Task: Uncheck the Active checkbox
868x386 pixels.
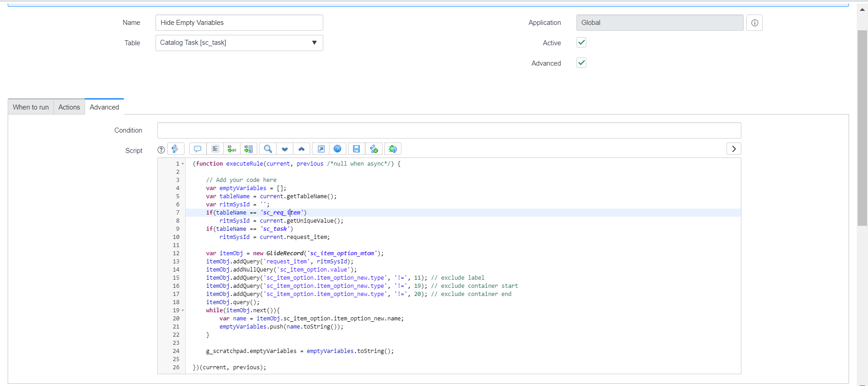Action: [x=581, y=43]
